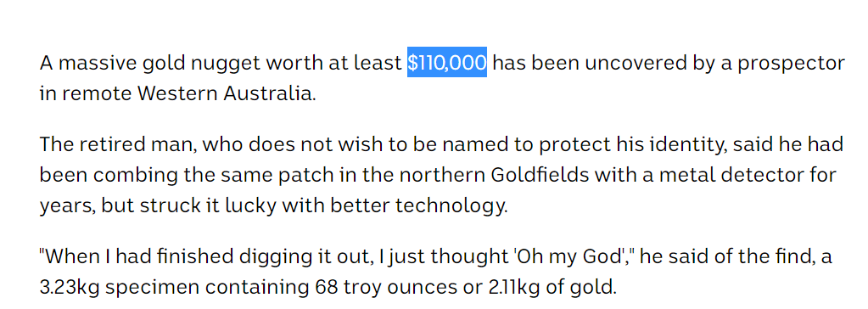Viewport: 868px width, 309px height.
Task: Click the number "68" before troy ounces
Action: [327, 288]
